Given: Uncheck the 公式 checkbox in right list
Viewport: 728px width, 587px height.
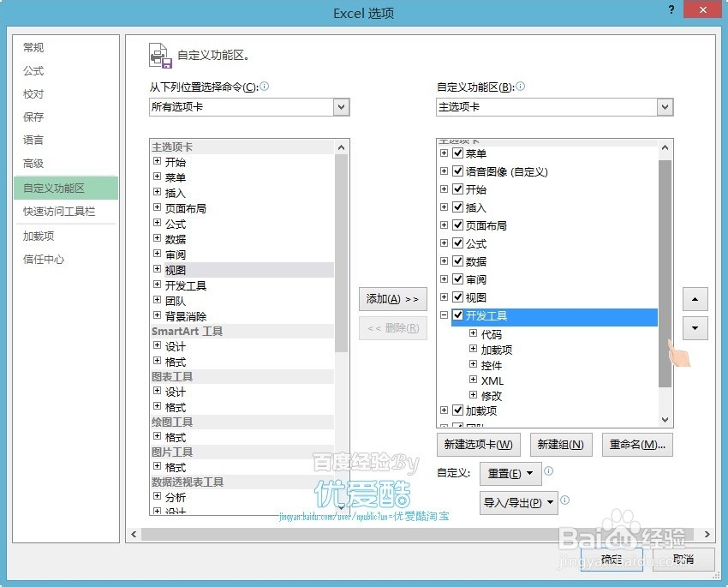Looking at the screenshot, I should pos(458,243).
